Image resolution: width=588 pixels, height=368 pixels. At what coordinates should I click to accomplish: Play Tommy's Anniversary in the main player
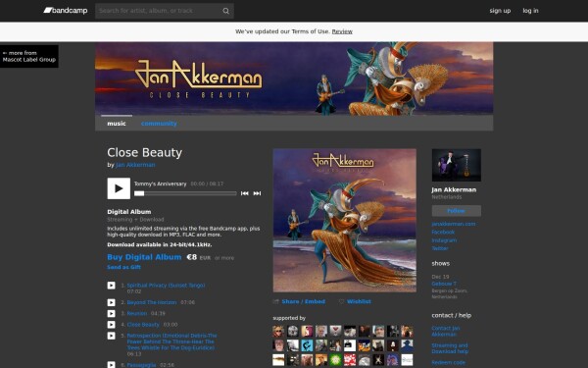click(119, 188)
